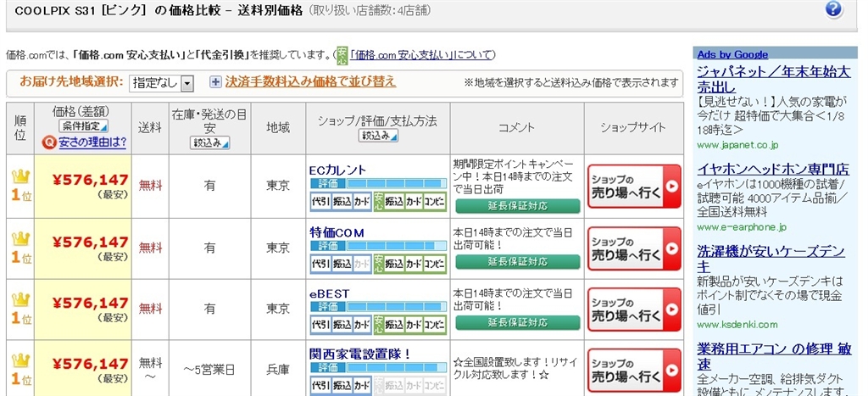Image resolution: width=868 pixels, height=396 pixels.
Task: Open the 安さの理由は? link
Action: 92,144
